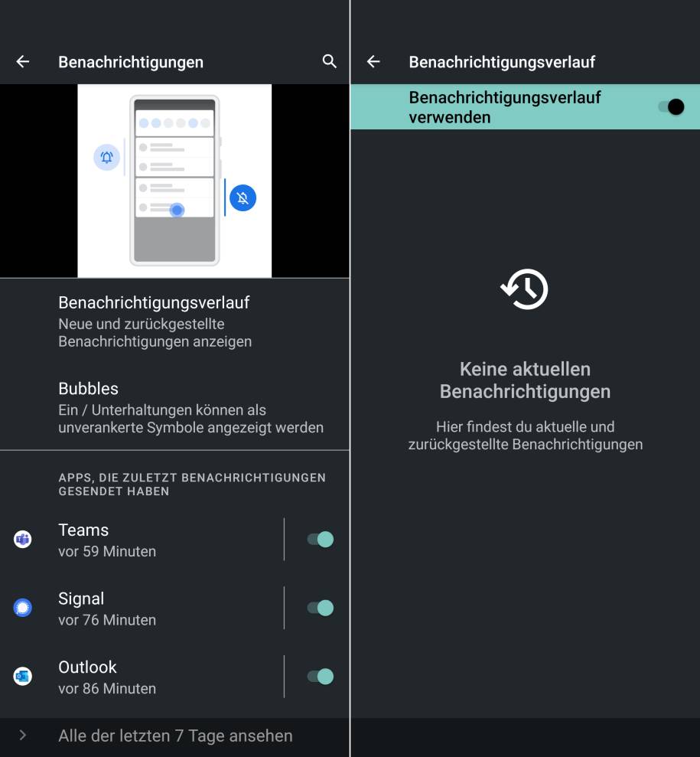Tap the ringing bell icon in the illustration
The height and width of the screenshot is (757, 700).
pos(106,158)
